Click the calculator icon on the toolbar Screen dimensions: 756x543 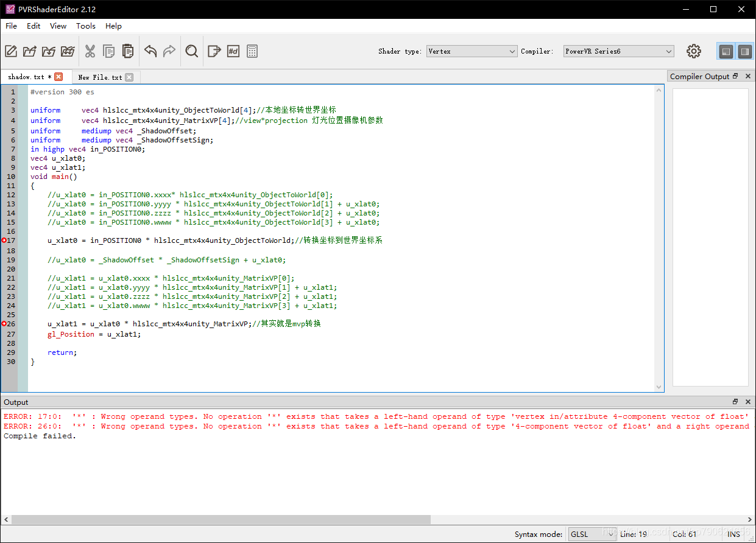(252, 51)
